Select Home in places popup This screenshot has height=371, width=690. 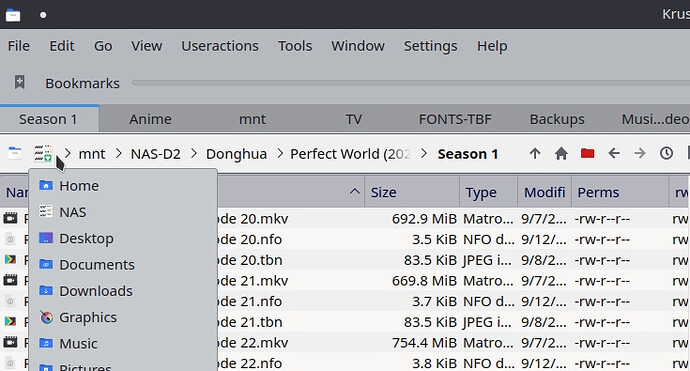(x=123, y=186)
